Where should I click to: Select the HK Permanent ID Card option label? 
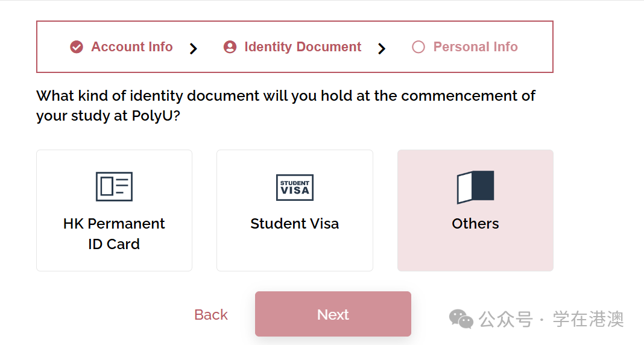coord(114,233)
